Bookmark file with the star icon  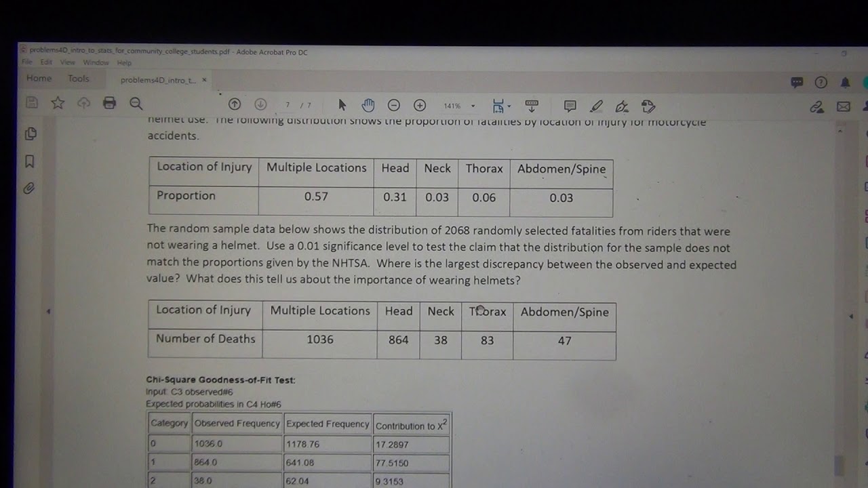(58, 103)
